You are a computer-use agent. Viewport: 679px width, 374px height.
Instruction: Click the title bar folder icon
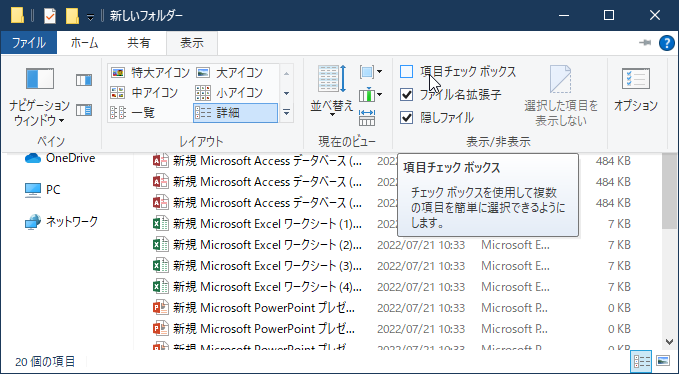tap(17, 16)
